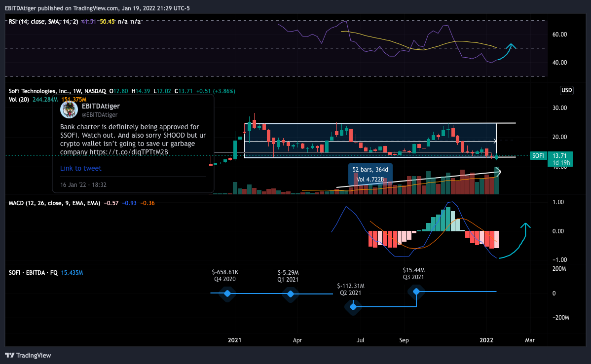This screenshot has height=364, width=591.
Task: Click the 2022 label on the time axis
Action: click(x=486, y=340)
